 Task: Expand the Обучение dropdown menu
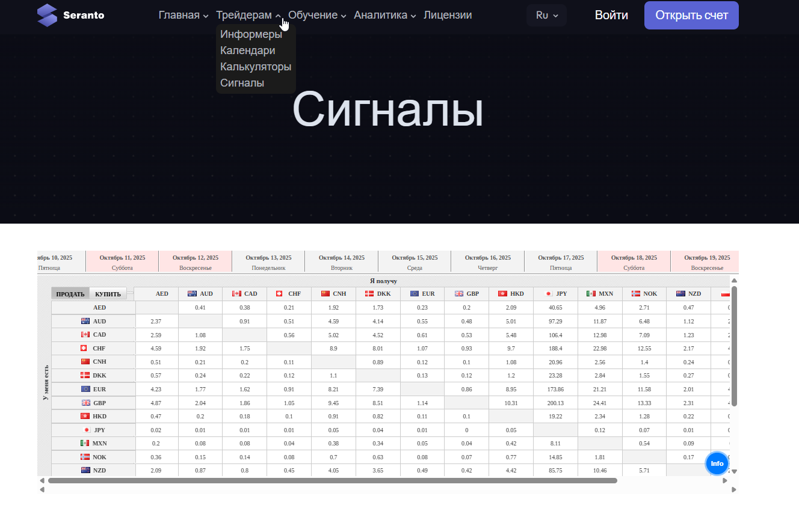[317, 15]
